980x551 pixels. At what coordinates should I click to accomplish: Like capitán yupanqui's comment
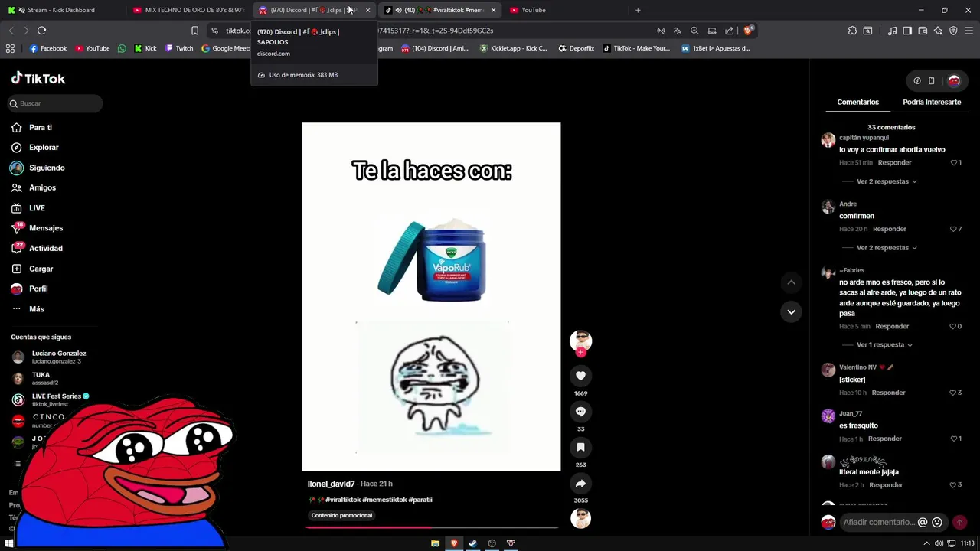(954, 162)
